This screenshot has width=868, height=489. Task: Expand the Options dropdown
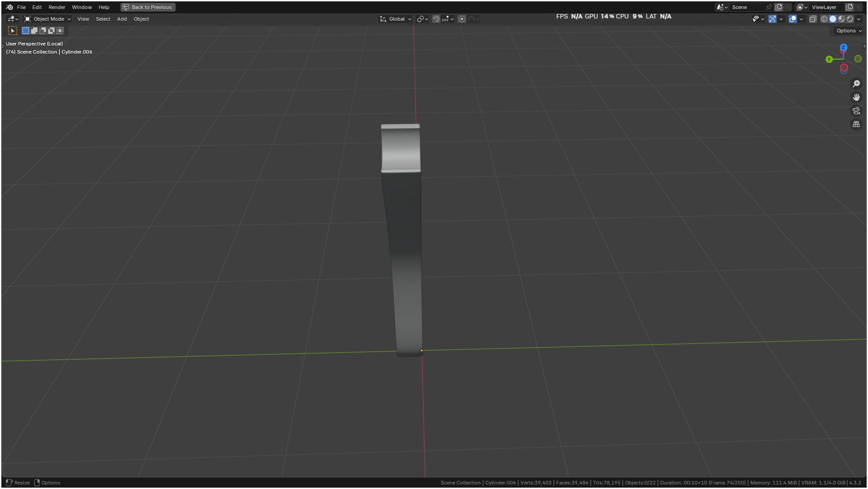click(x=849, y=31)
